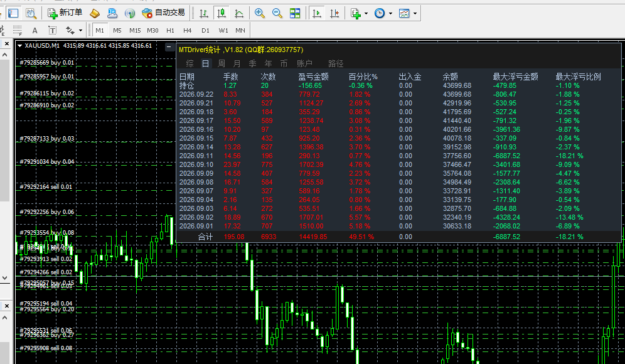This screenshot has width=625, height=364.
Task: Click the upper left panel's scroll-down arrow
Action: [x=5, y=278]
